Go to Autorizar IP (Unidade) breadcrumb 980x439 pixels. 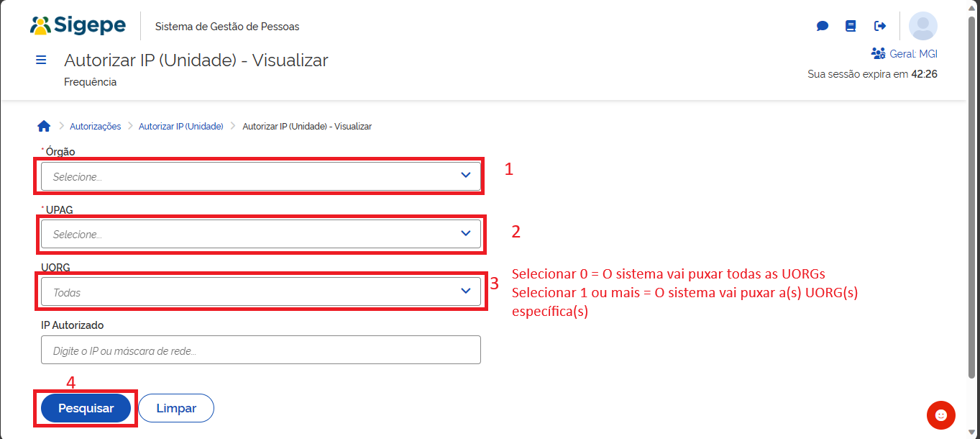click(180, 126)
